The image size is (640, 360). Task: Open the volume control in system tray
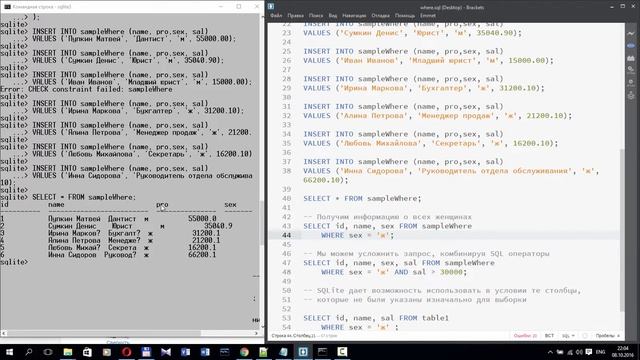579,352
